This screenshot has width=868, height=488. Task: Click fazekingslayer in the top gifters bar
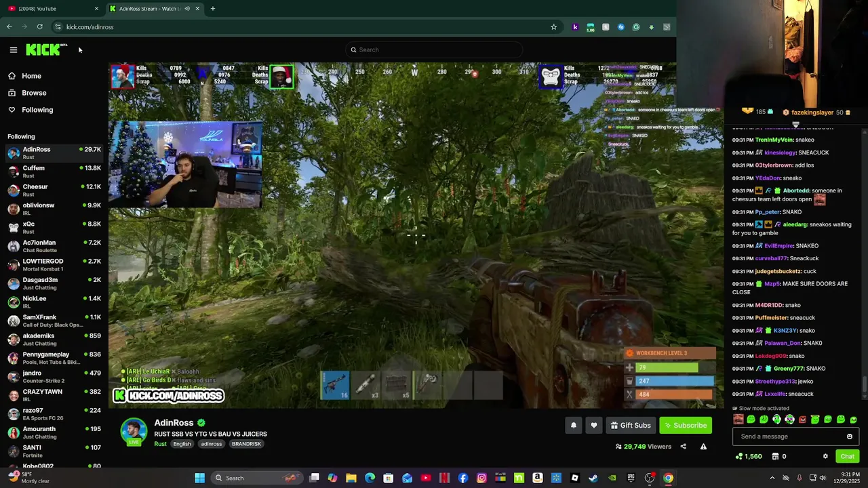coord(812,113)
